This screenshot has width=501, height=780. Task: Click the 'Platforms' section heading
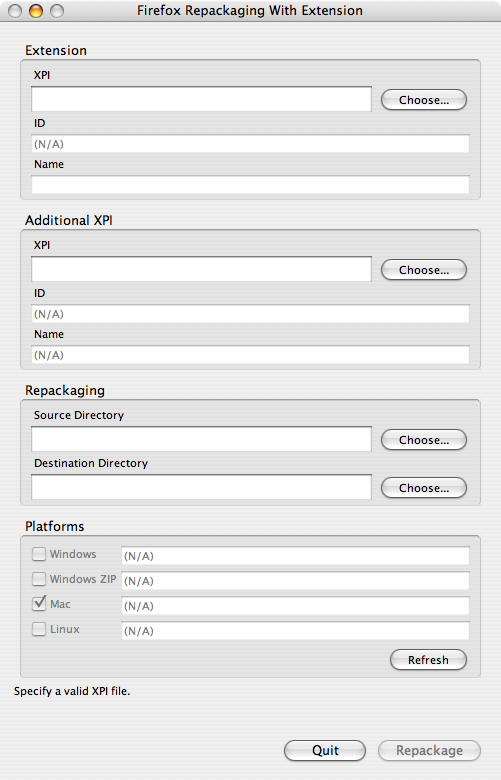(x=55, y=526)
